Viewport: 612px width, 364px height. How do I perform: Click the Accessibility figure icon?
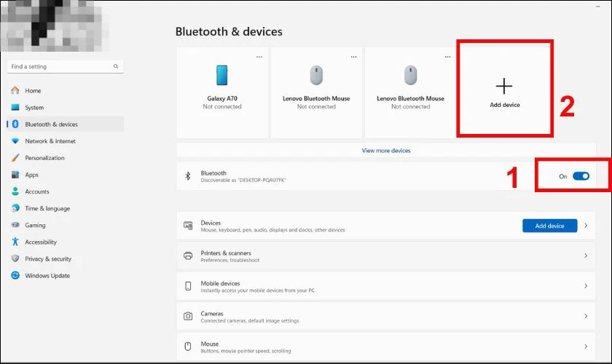pyautogui.click(x=15, y=242)
